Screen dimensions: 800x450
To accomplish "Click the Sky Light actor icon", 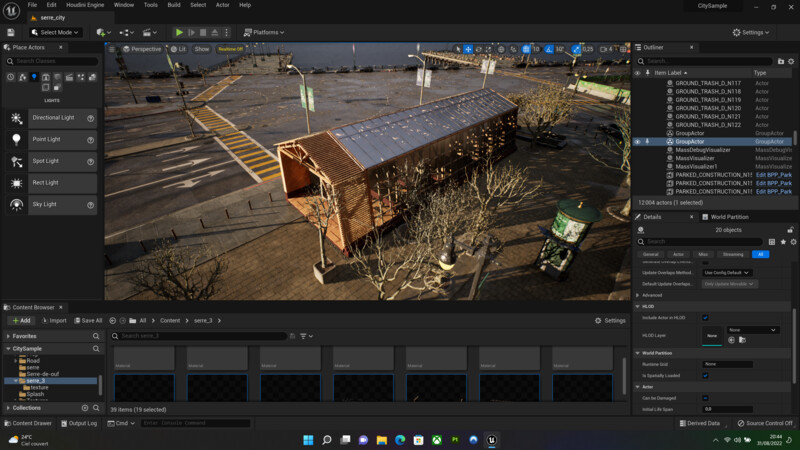I will 17,204.
